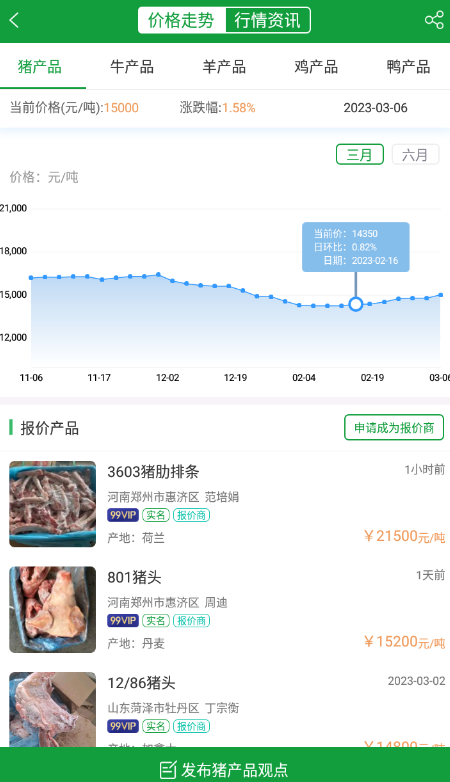Tap the 实名 badge on 801猪头
The height and width of the screenshot is (782, 450).
(156, 620)
